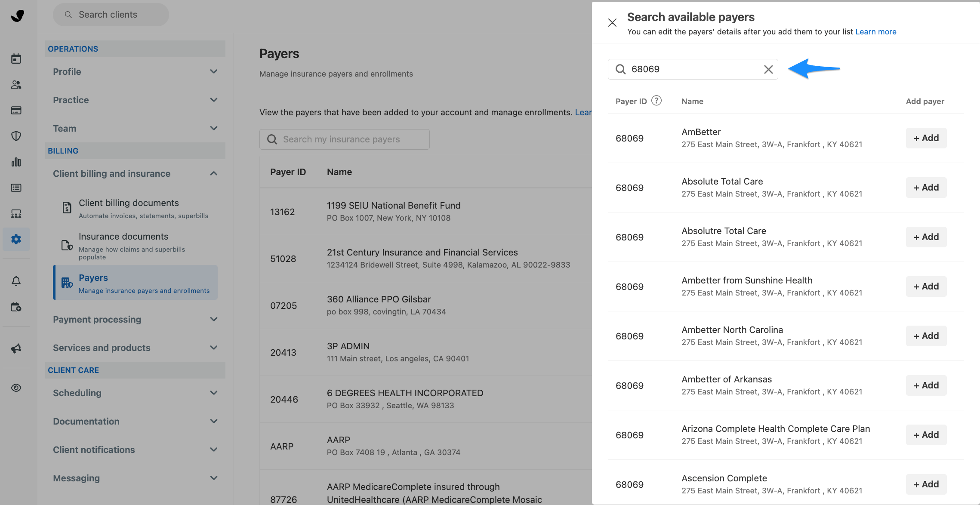Open the Analytics bar-chart icon
The image size is (980, 505).
[16, 162]
